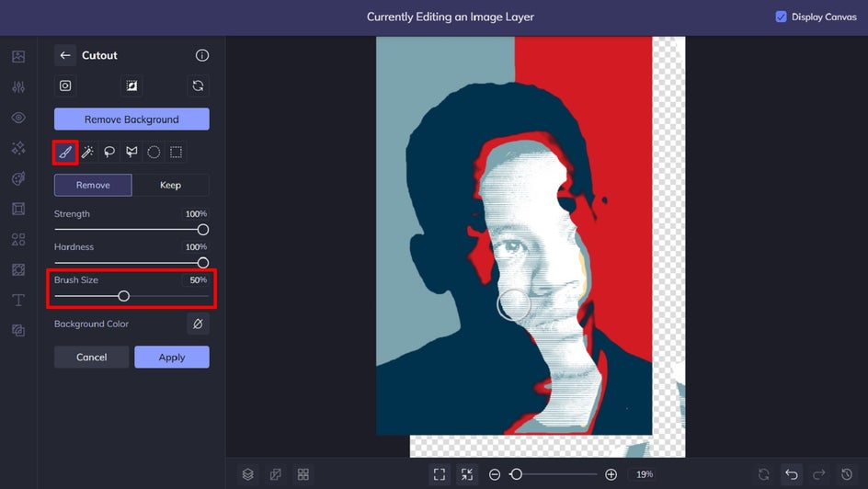Pick a Background Color swatch
Viewport: 868px width, 489px height.
[x=199, y=324]
